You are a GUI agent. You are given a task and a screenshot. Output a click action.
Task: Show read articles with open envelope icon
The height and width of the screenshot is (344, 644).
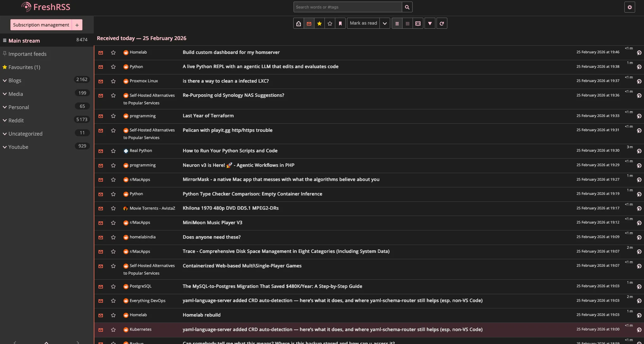299,23
